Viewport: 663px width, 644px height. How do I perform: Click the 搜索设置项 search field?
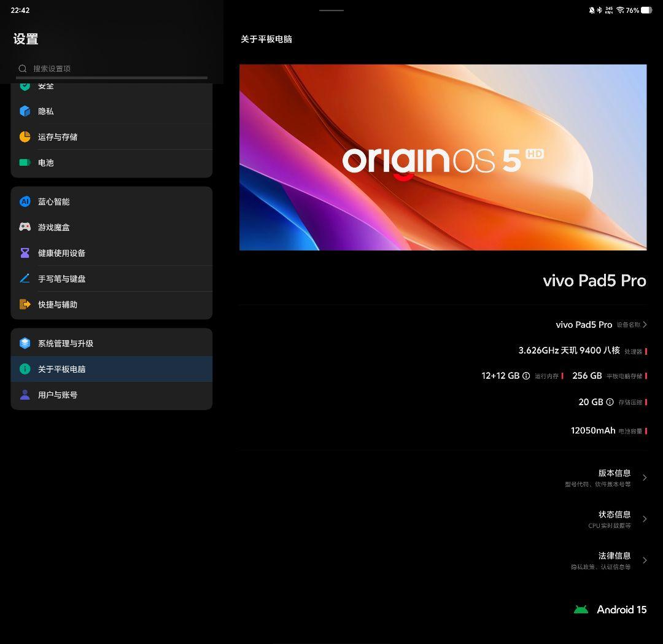110,68
